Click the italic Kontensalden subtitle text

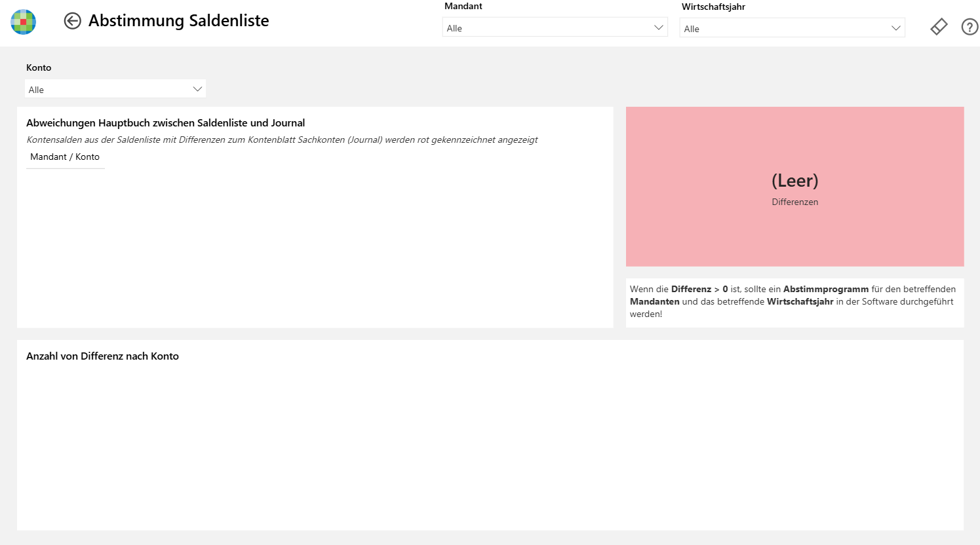(x=282, y=140)
